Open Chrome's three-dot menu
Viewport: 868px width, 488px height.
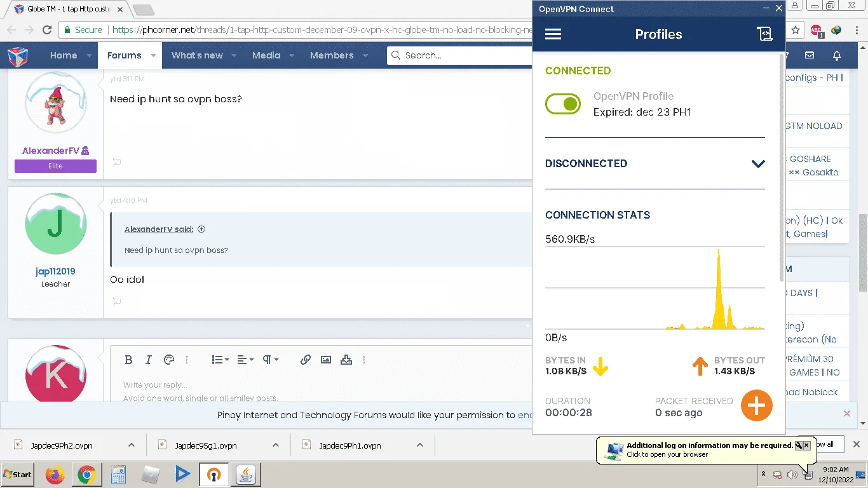coord(857,30)
